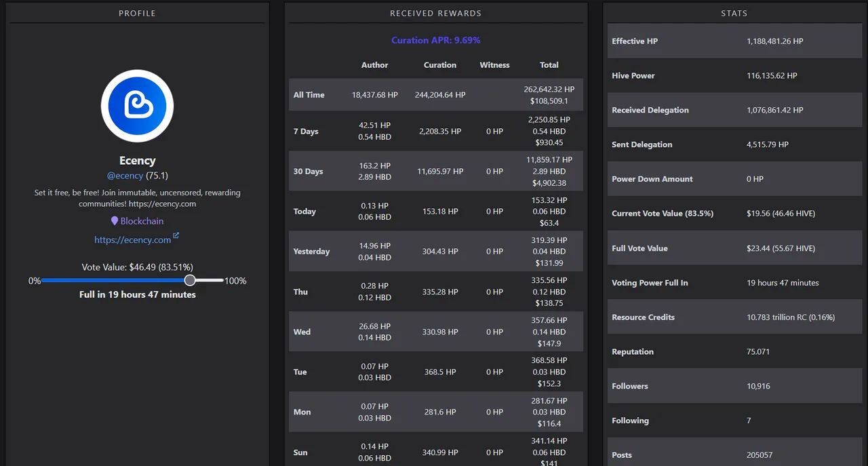This screenshot has width=868, height=466.
Task: Click the $19.56 (46.46 HIVE) value
Action: pyautogui.click(x=781, y=214)
